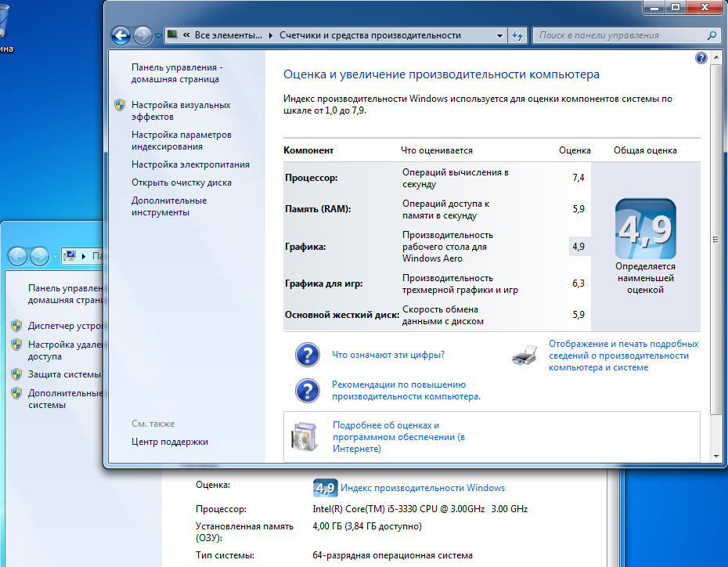Open 'Диспетчер устройств' in the System window
Image resolution: width=728 pixels, height=567 pixels.
click(x=65, y=326)
